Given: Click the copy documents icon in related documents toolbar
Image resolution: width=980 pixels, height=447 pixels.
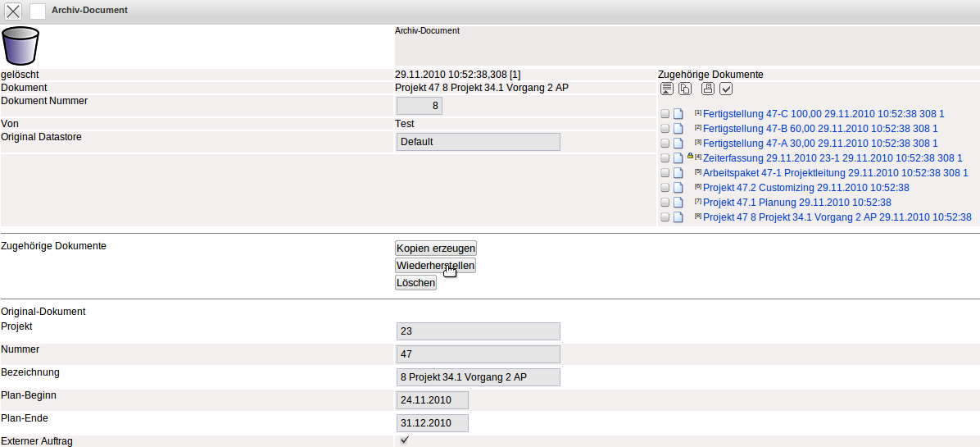Looking at the screenshot, I should (685, 89).
